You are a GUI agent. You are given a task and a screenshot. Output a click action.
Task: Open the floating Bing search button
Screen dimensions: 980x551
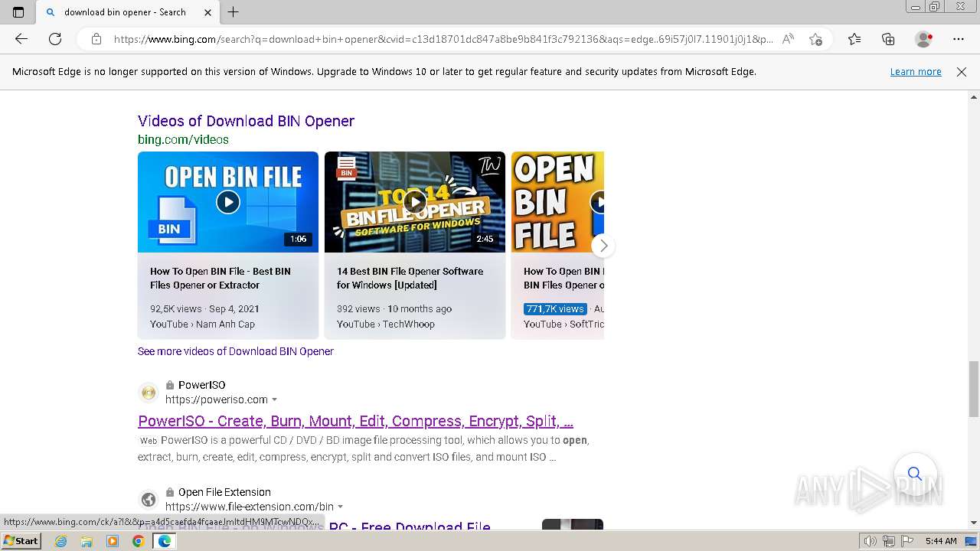pos(915,474)
